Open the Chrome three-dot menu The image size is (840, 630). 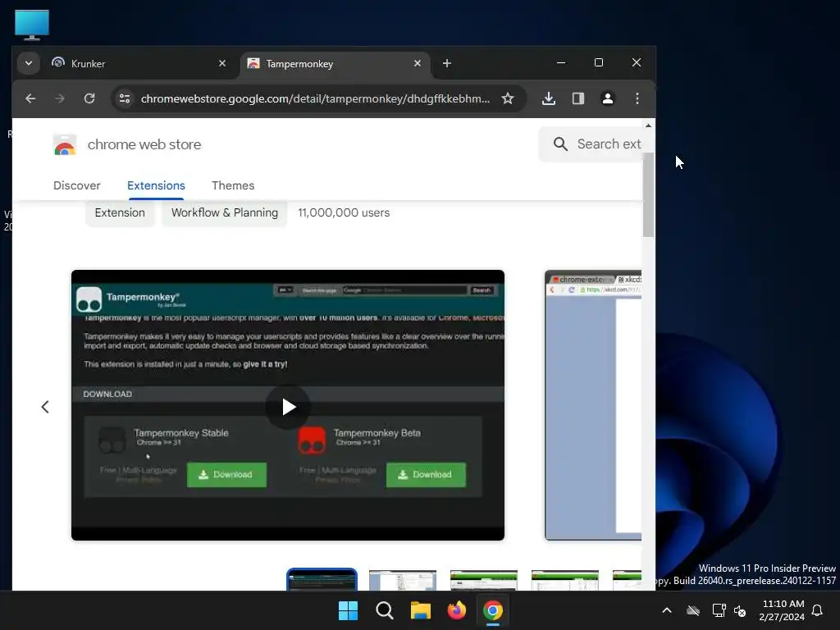point(637,98)
